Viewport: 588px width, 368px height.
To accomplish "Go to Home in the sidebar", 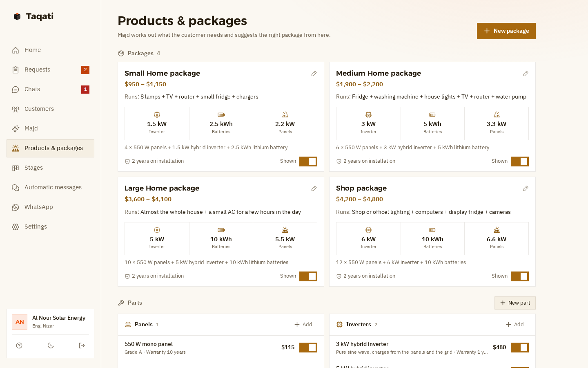I will pyautogui.click(x=50, y=50).
